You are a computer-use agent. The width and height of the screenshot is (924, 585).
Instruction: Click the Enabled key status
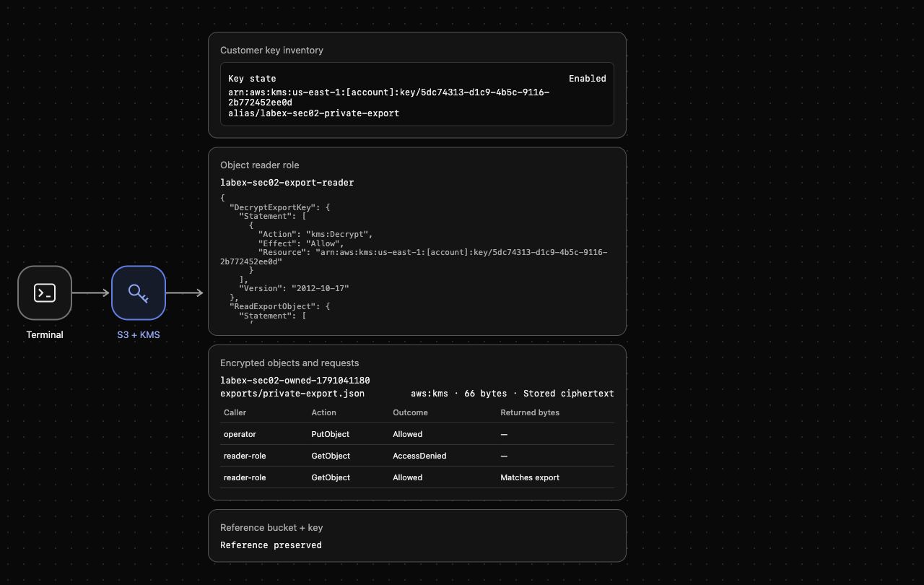pos(588,79)
